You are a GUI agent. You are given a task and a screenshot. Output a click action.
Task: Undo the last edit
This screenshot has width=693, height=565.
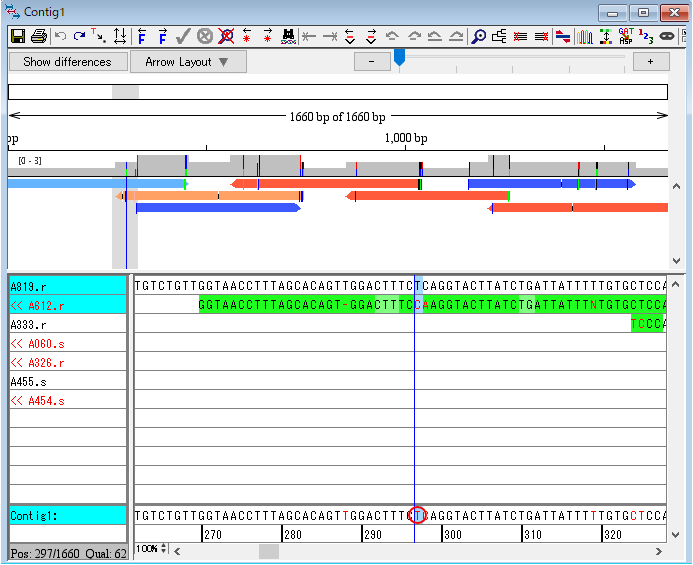click(61, 36)
